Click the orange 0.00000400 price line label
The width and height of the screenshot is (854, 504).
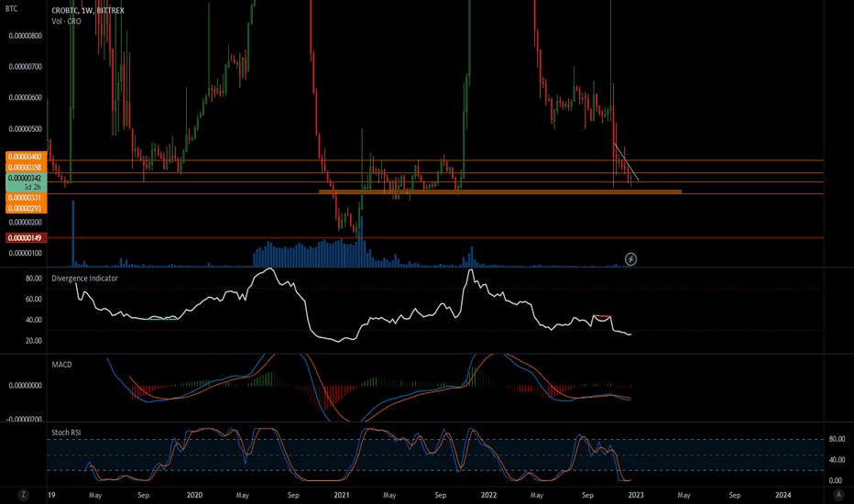[x=27, y=157]
